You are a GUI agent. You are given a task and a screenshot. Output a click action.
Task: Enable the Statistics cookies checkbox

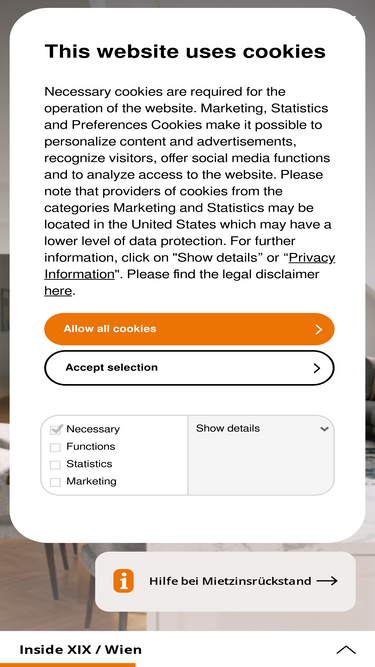(55, 465)
